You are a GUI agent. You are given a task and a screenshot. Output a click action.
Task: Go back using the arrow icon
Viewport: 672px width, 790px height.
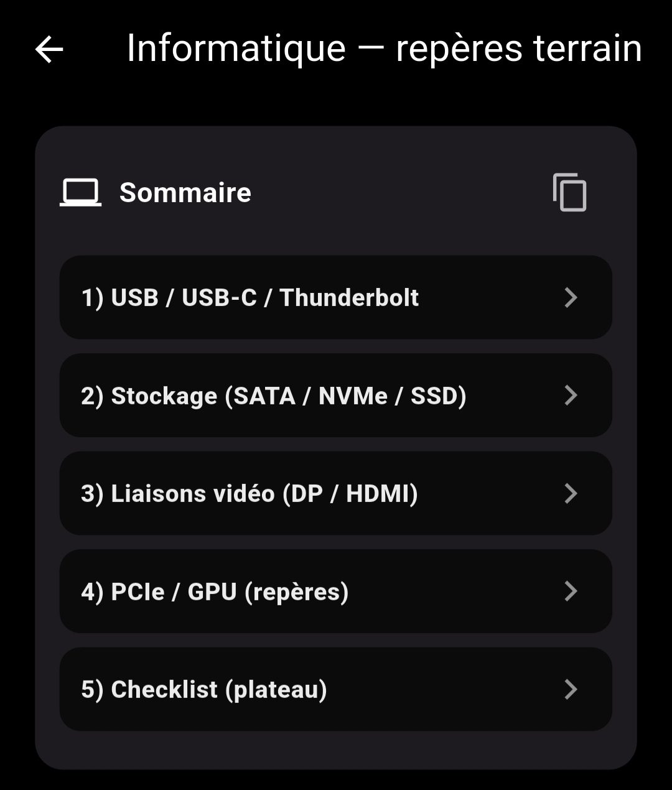click(x=49, y=49)
